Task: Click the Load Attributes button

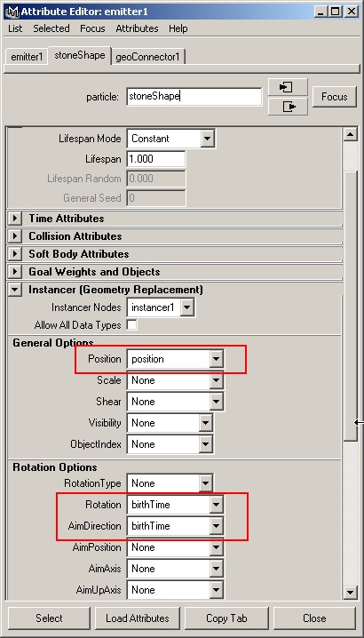Action: (138, 618)
